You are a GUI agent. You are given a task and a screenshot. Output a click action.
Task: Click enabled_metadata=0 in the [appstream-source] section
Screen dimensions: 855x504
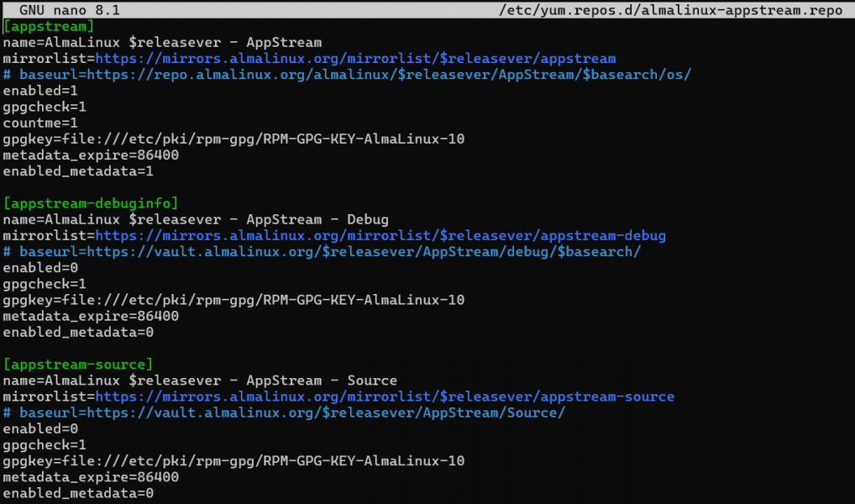[x=78, y=492]
